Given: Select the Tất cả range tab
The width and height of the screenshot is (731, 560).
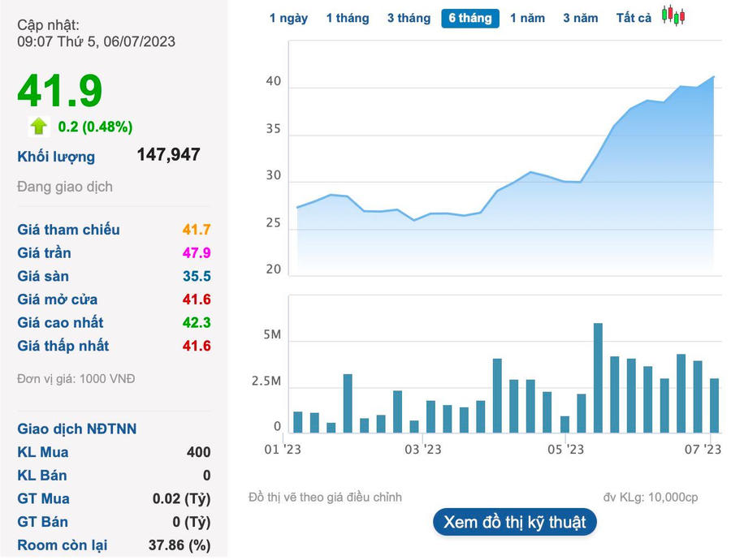Looking at the screenshot, I should pyautogui.click(x=634, y=18).
